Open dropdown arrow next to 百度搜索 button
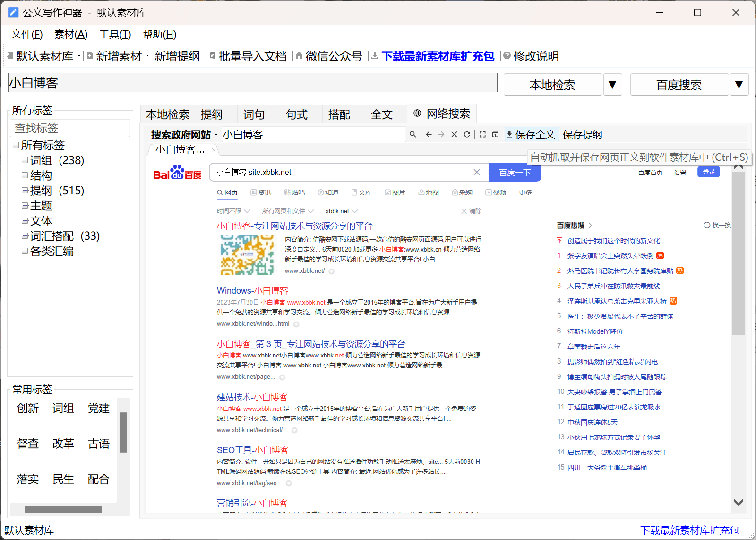 coord(739,85)
